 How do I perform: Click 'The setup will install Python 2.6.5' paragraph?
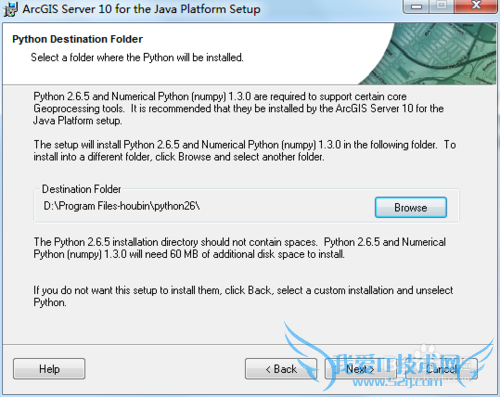click(245, 151)
